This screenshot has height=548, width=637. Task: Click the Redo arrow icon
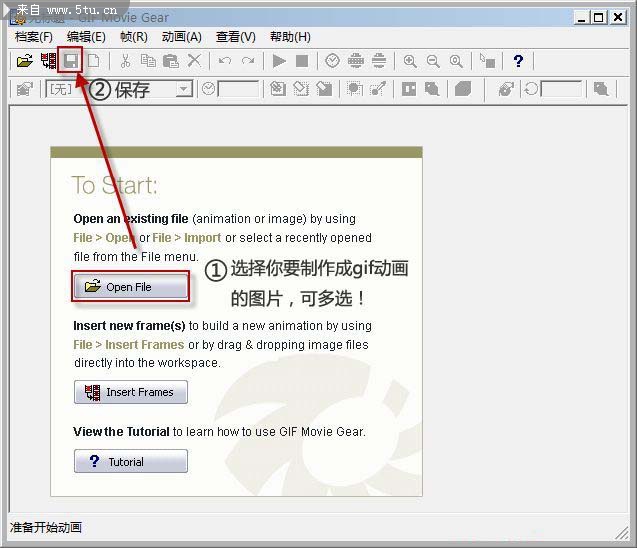tap(248, 61)
